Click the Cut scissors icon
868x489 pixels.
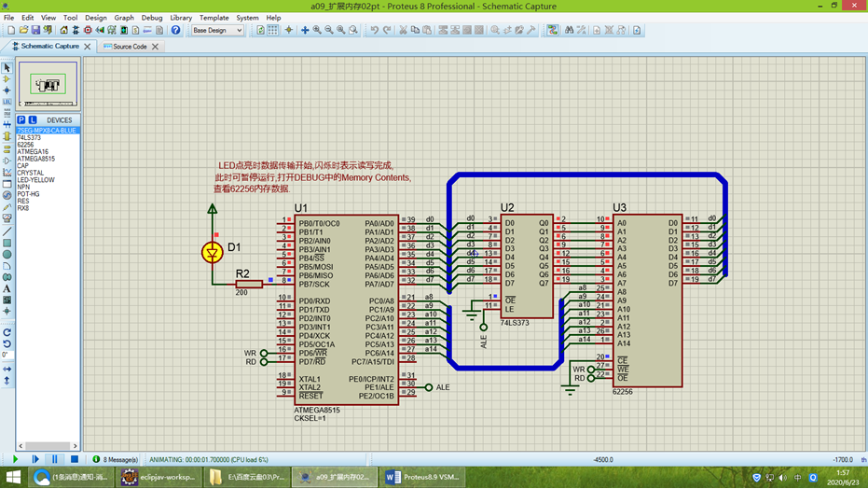tap(403, 30)
